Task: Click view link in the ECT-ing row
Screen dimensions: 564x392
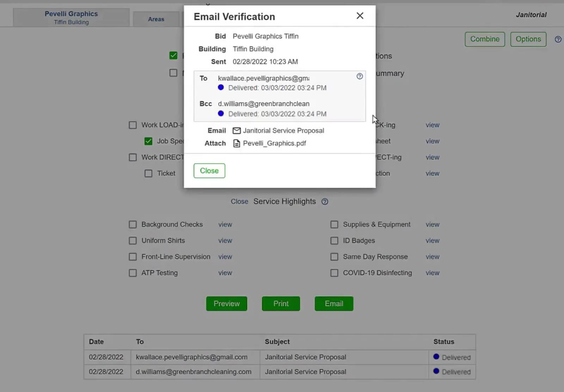Action: pyautogui.click(x=432, y=157)
